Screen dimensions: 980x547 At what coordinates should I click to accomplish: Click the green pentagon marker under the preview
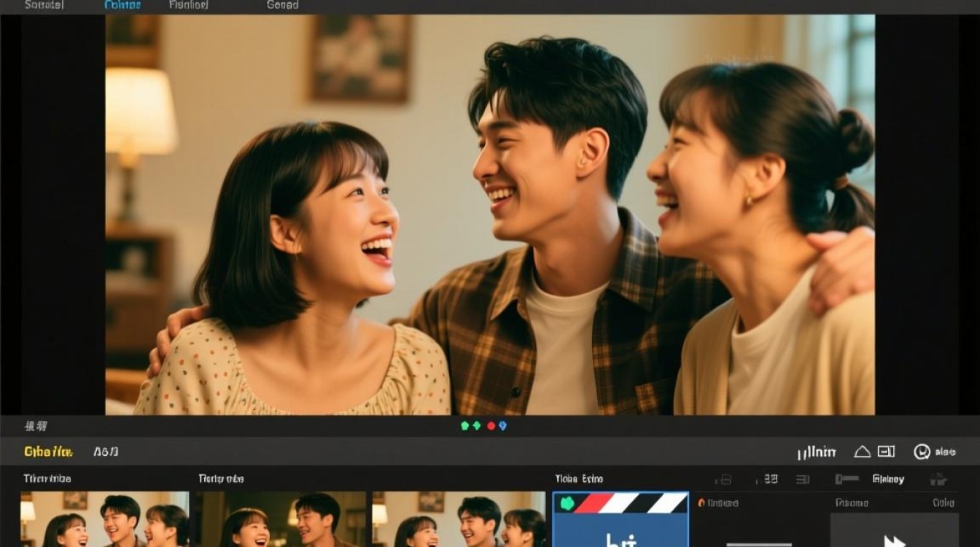coord(465,426)
